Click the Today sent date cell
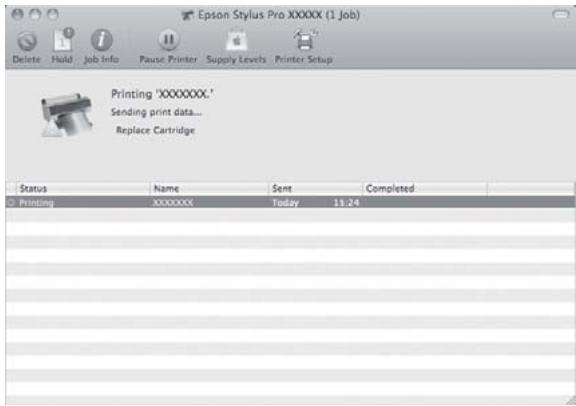The width and height of the screenshot is (576, 406). (x=285, y=203)
